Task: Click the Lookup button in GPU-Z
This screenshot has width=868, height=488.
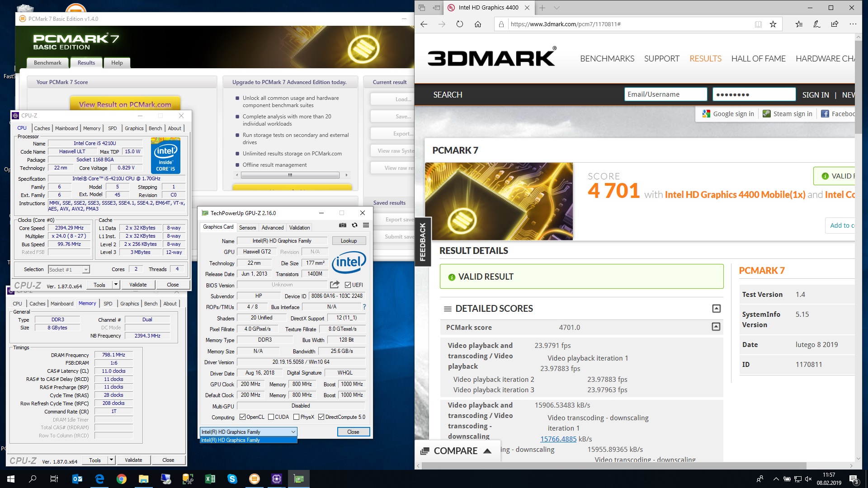Action: [349, 241]
